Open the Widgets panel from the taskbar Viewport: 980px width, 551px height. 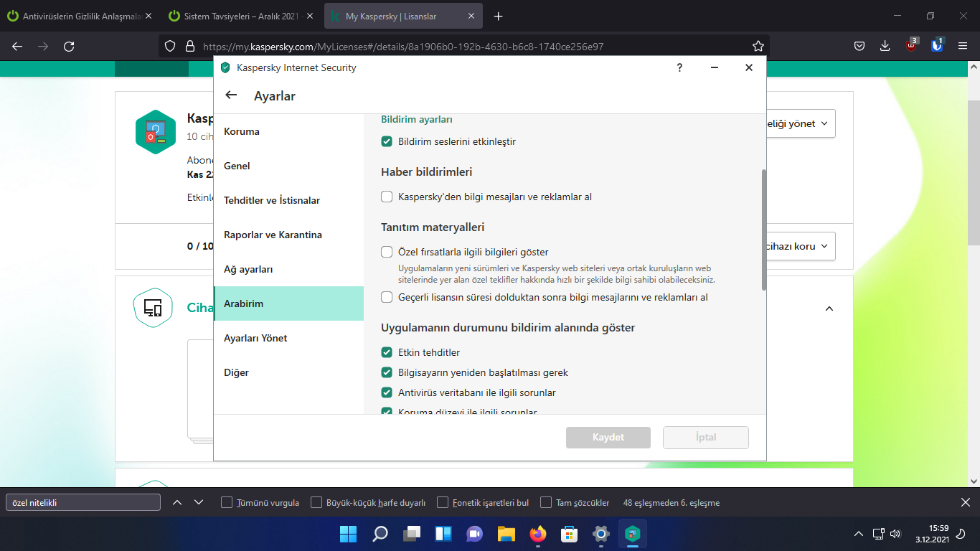click(x=443, y=534)
